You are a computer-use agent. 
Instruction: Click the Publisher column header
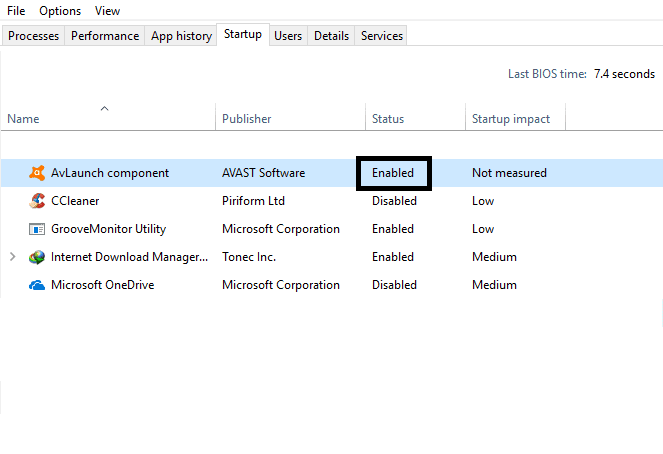point(247,119)
